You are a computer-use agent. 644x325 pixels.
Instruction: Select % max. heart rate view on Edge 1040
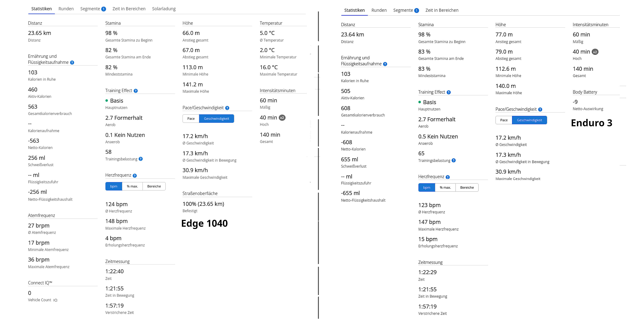132,187
